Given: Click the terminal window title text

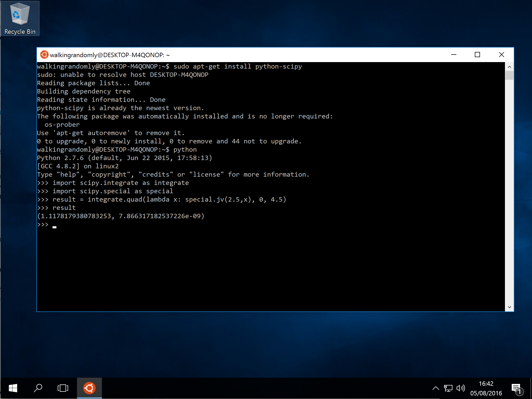Looking at the screenshot, I should pos(109,55).
